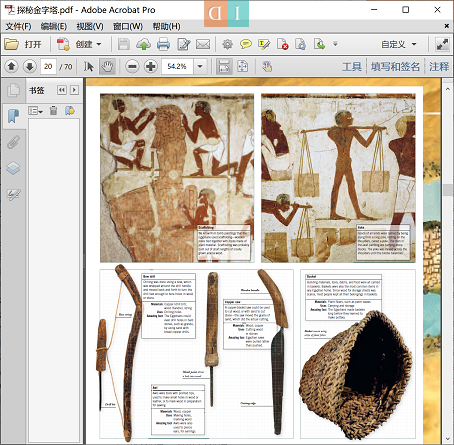Click the delete pages icon
The height and width of the screenshot is (445, 454).
[282, 44]
